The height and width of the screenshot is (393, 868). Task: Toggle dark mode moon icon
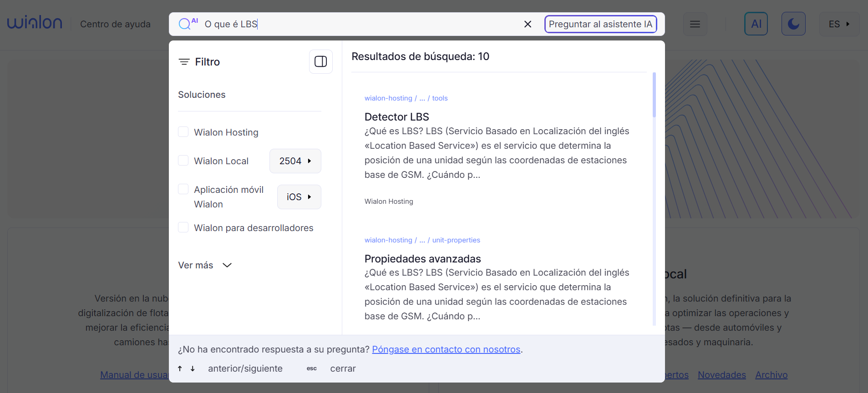(793, 24)
